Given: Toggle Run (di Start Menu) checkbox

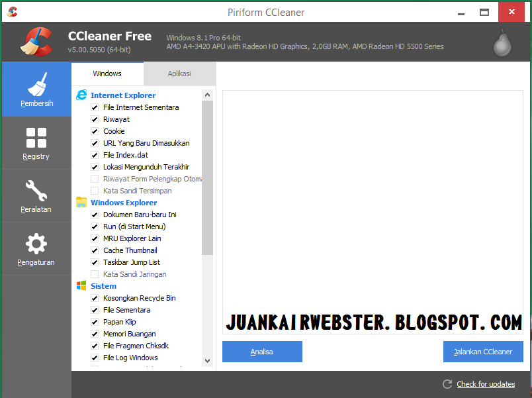Looking at the screenshot, I should (95, 227).
